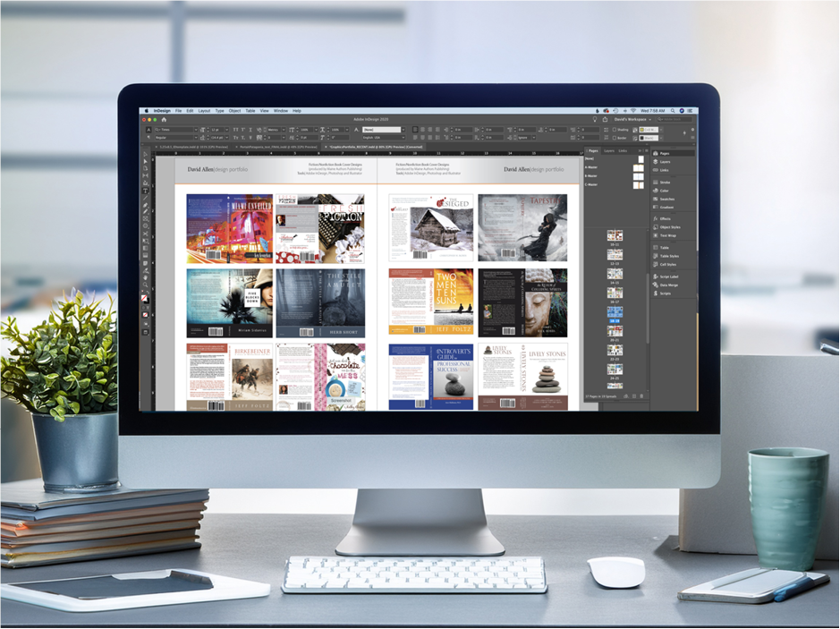This screenshot has width=840, height=629.
Task: Toggle Strikethrough text formatting
Action: tap(250, 138)
